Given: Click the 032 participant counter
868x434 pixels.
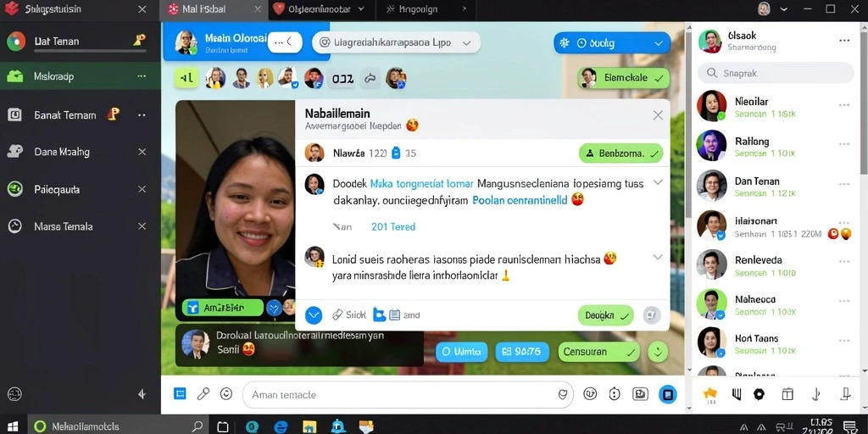Looking at the screenshot, I should click(342, 79).
